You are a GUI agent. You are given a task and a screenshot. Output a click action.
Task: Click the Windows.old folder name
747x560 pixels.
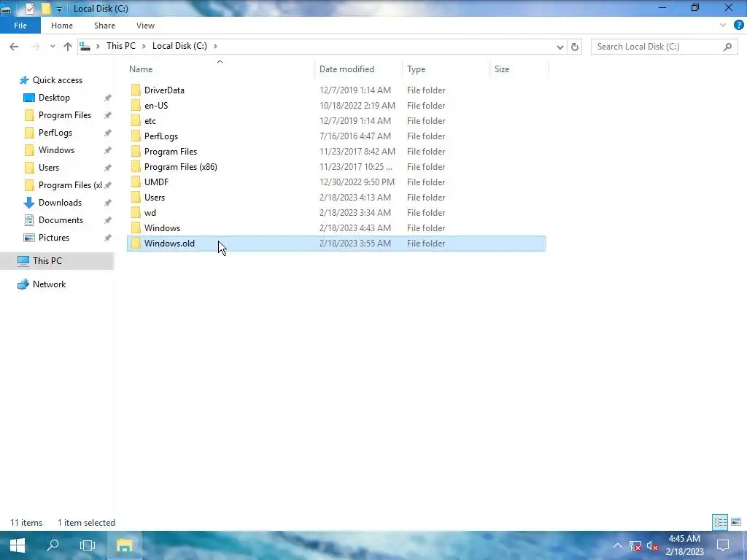(169, 244)
